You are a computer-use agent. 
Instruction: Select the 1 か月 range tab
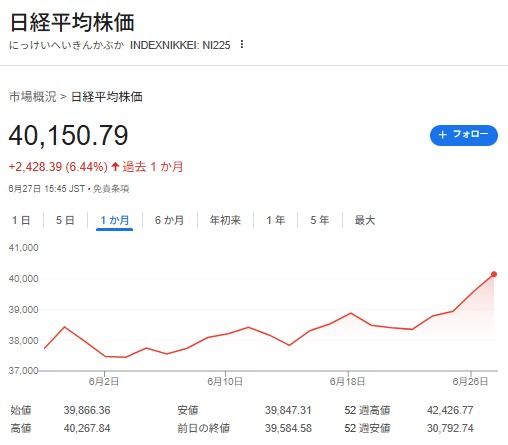115,220
